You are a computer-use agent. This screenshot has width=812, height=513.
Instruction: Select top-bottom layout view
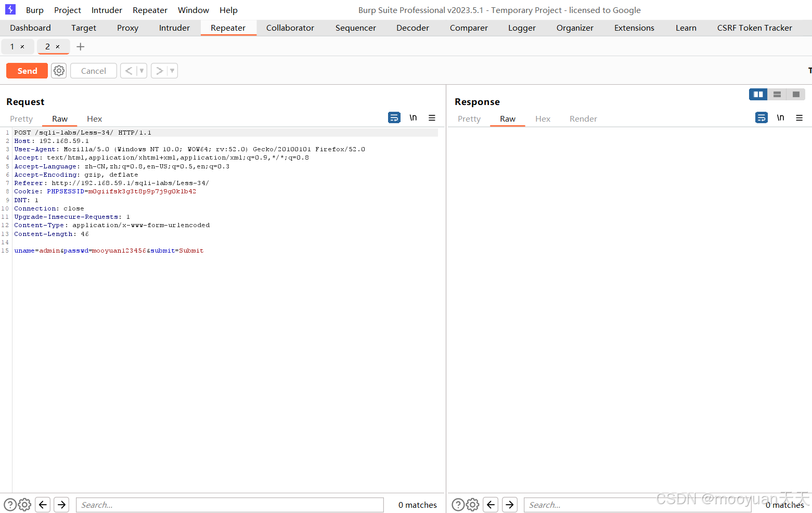[x=777, y=94]
